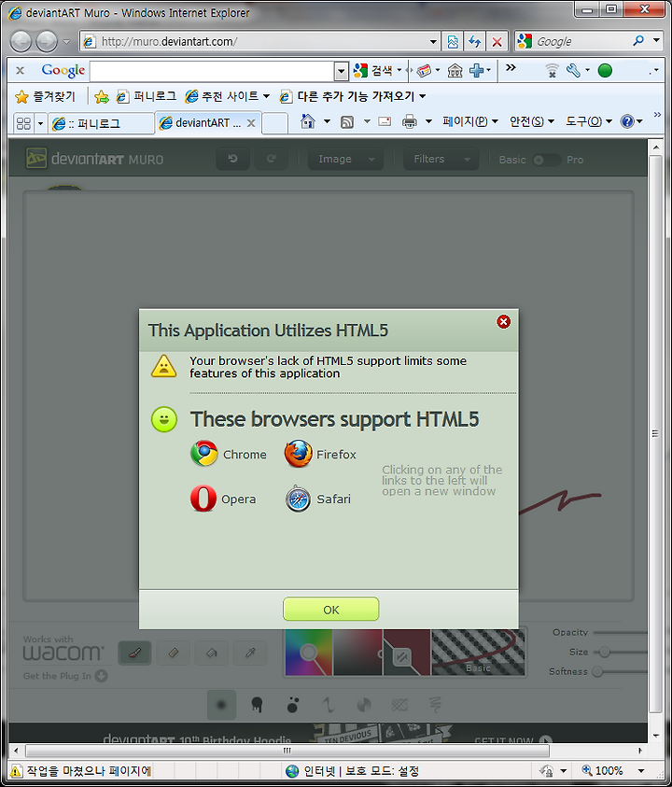Close the deviantART tab
This screenshot has height=787, width=672.
coord(251,123)
